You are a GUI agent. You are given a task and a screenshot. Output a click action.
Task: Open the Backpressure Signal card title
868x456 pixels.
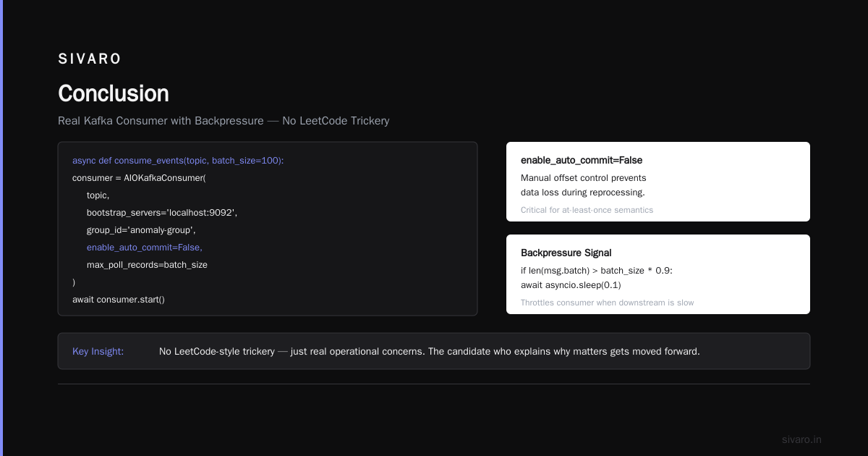click(x=566, y=253)
